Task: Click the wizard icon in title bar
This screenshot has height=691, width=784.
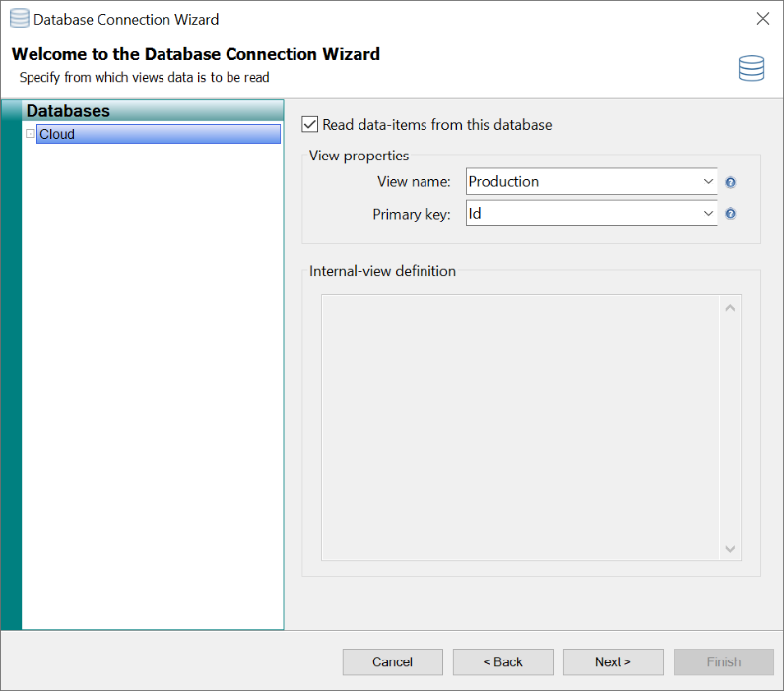Action: click(19, 18)
